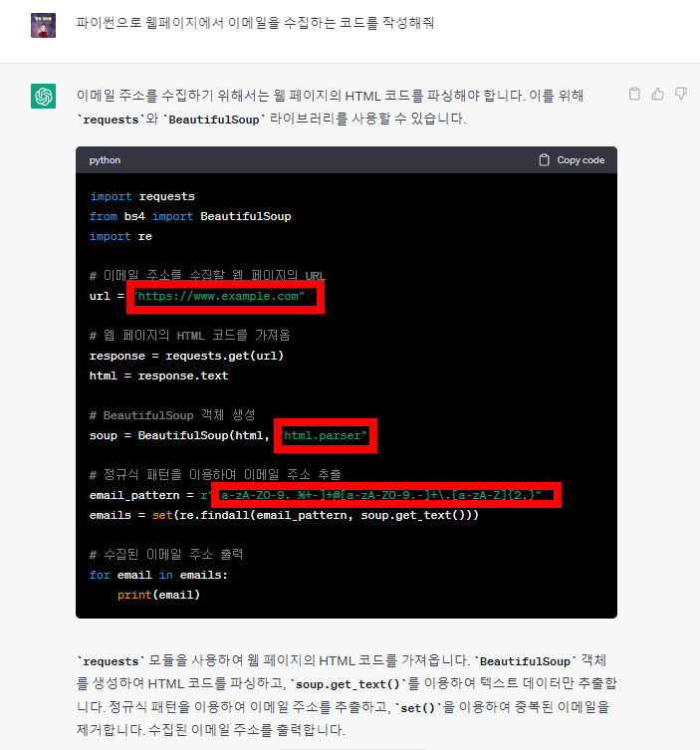Image resolution: width=700 pixels, height=750 pixels.
Task: Click the print(email) statement
Action: point(158,595)
